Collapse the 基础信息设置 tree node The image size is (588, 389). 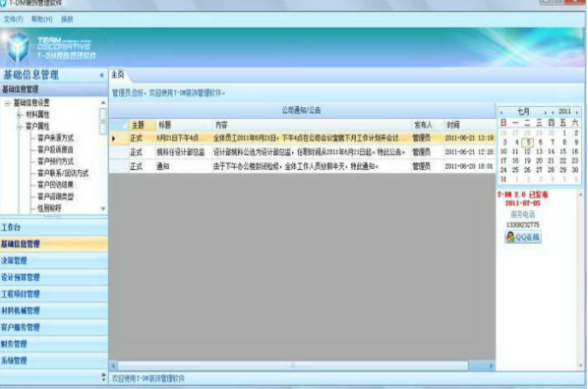8,103
